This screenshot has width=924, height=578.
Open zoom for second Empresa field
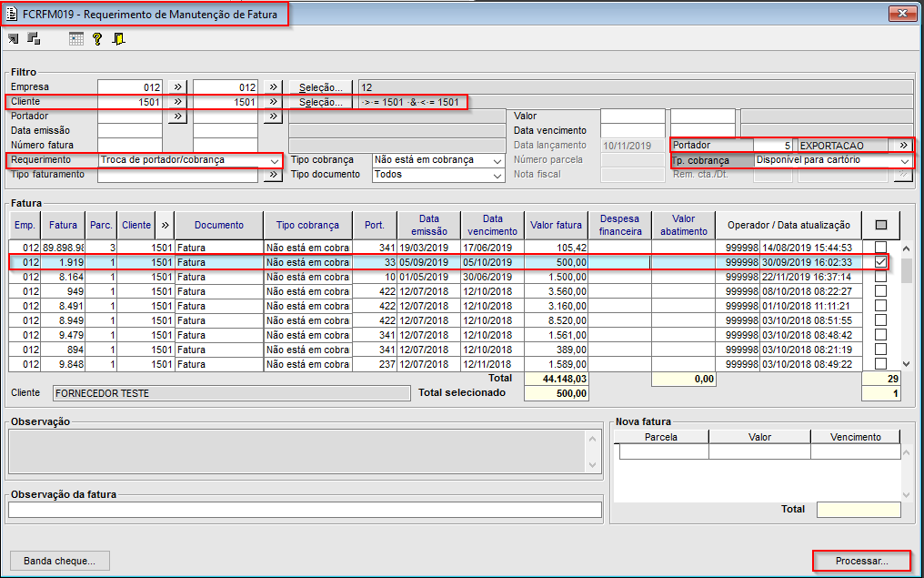(272, 87)
